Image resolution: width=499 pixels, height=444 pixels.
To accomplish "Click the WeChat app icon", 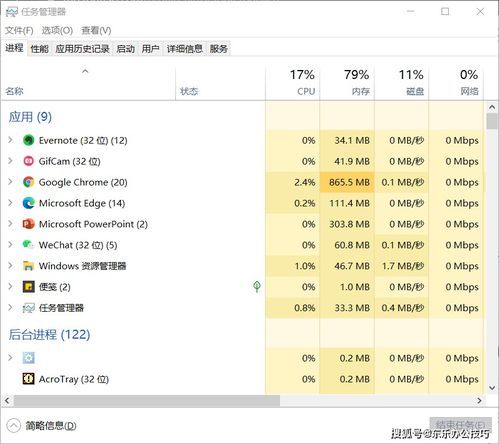I will [29, 245].
